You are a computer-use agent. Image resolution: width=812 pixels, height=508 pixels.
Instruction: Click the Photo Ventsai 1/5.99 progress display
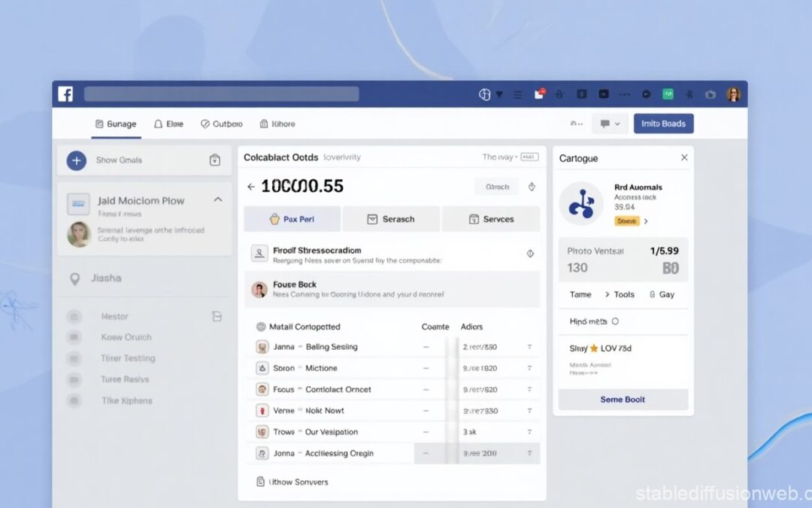point(623,260)
